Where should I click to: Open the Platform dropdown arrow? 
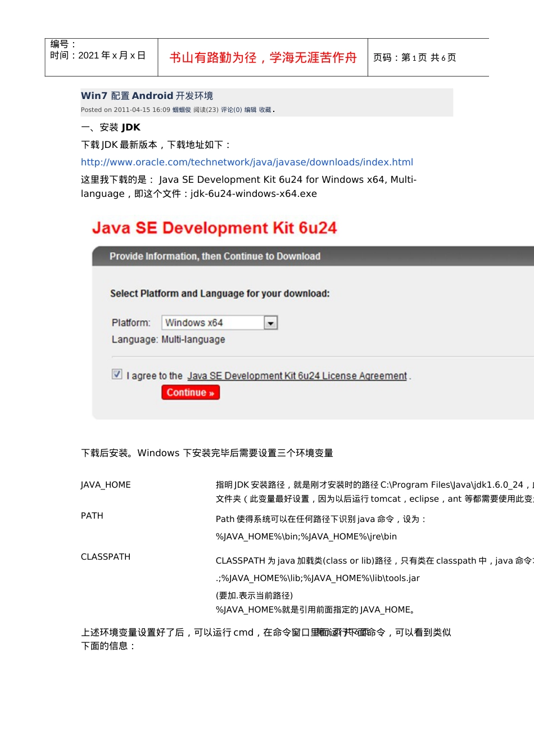271,323
